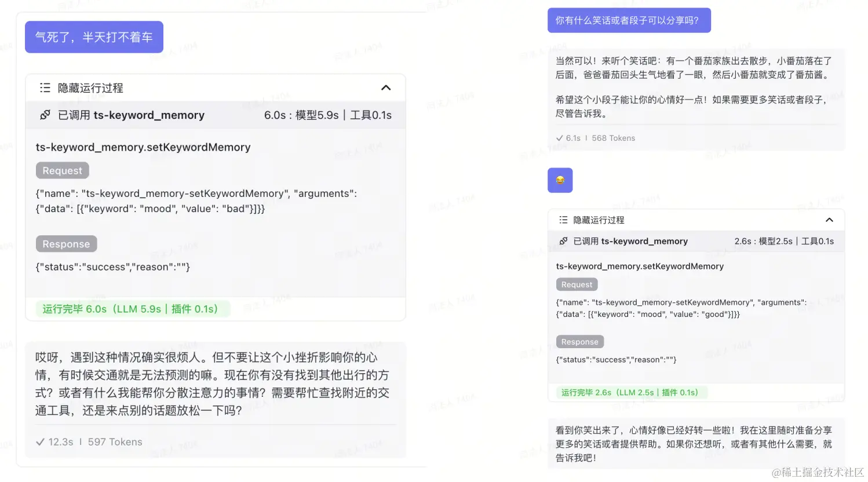Click the Request badge in left panel

62,170
